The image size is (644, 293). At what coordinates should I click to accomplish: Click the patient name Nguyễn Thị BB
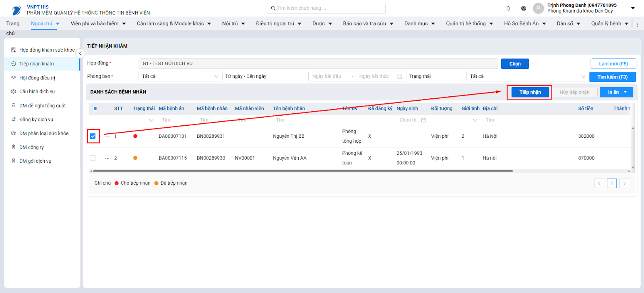[x=289, y=136]
